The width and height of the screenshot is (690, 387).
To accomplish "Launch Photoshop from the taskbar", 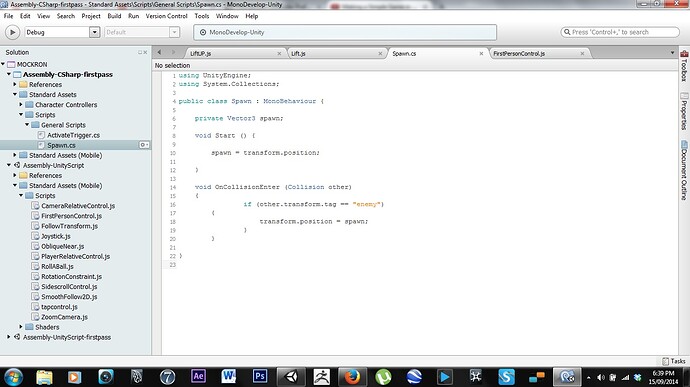I will (260, 376).
